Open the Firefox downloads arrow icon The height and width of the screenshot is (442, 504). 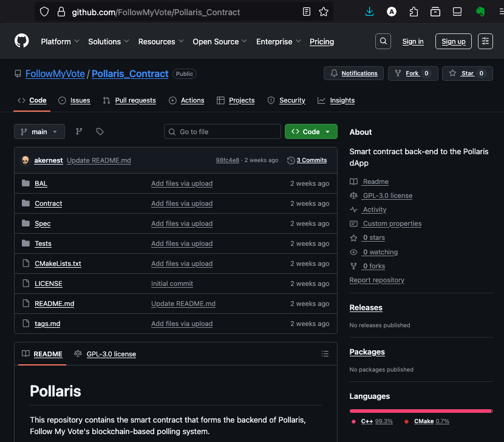[x=369, y=12]
